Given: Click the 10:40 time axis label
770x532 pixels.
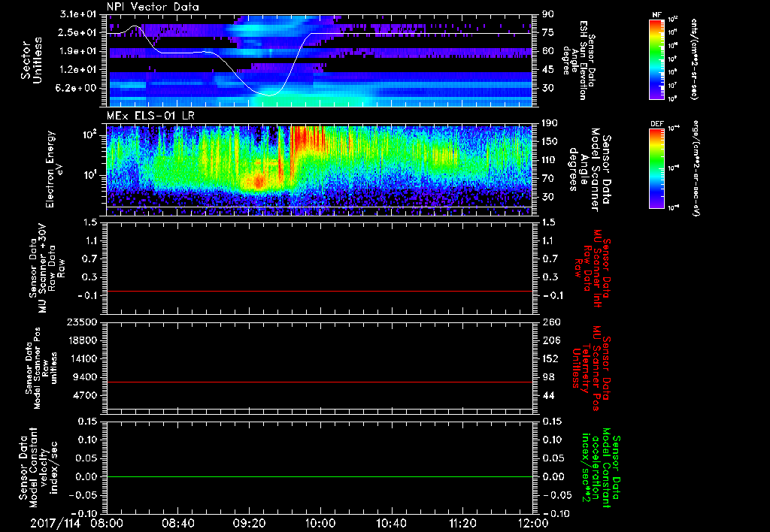Looking at the screenshot, I should click(x=392, y=522).
